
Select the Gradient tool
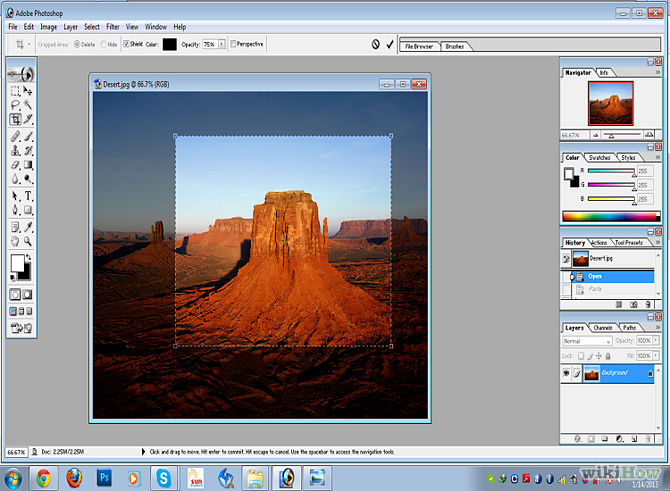(x=28, y=165)
